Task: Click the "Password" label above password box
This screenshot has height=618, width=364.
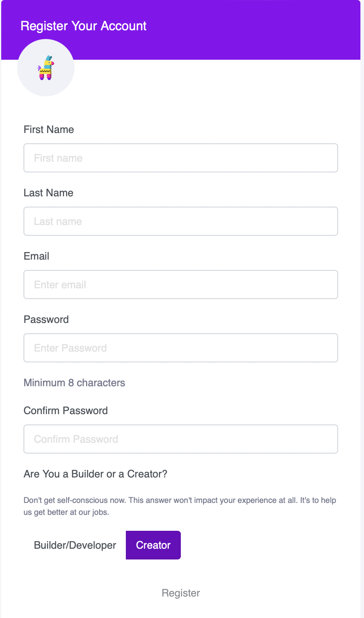Action: (x=46, y=319)
